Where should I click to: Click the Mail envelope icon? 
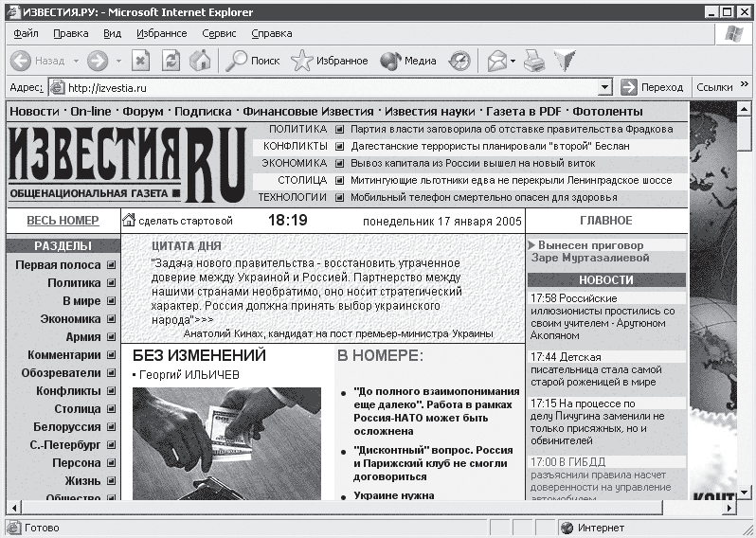[497, 62]
